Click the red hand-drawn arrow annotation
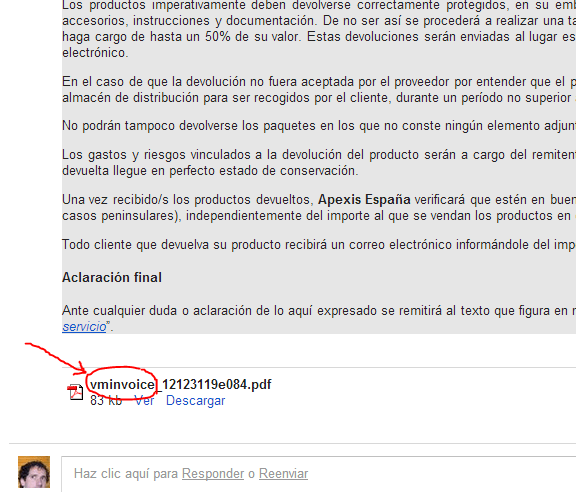The height and width of the screenshot is (492, 576). (x=55, y=359)
